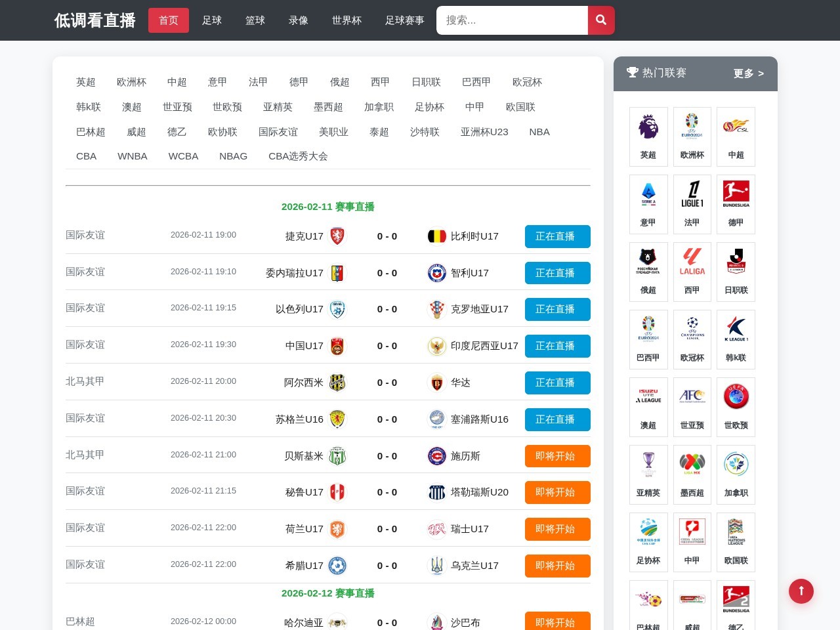
Task: Click the 捷克U17 team crest
Action: click(x=337, y=236)
